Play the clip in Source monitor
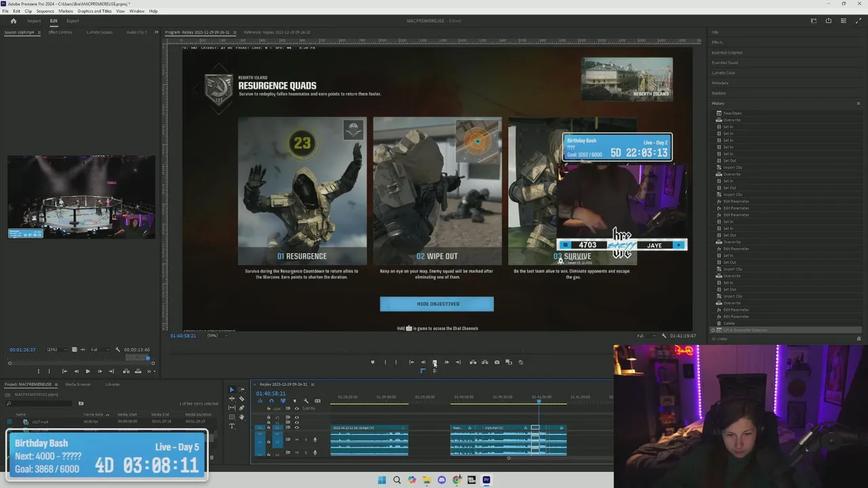Screen dimensions: 868x488 coord(87,371)
